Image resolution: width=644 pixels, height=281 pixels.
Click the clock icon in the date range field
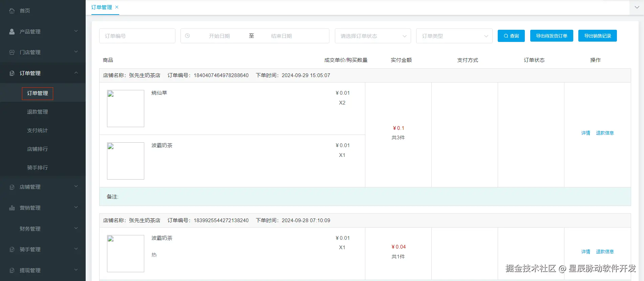click(187, 36)
